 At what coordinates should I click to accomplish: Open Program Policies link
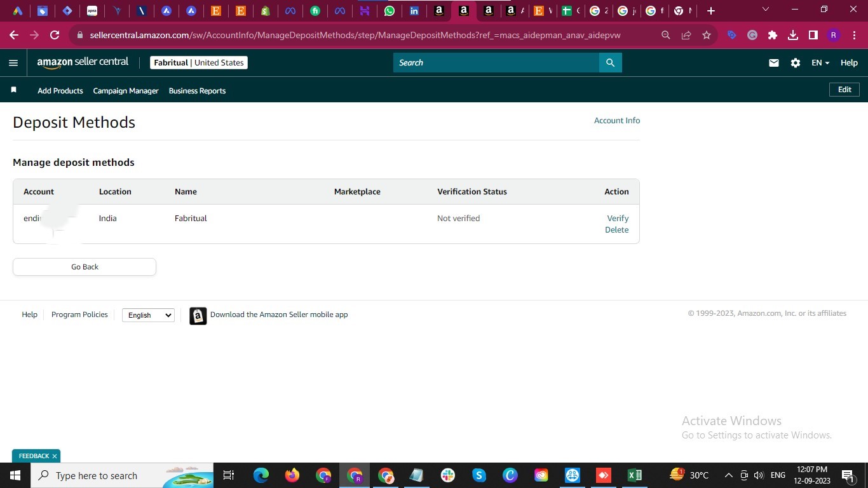pos(79,315)
